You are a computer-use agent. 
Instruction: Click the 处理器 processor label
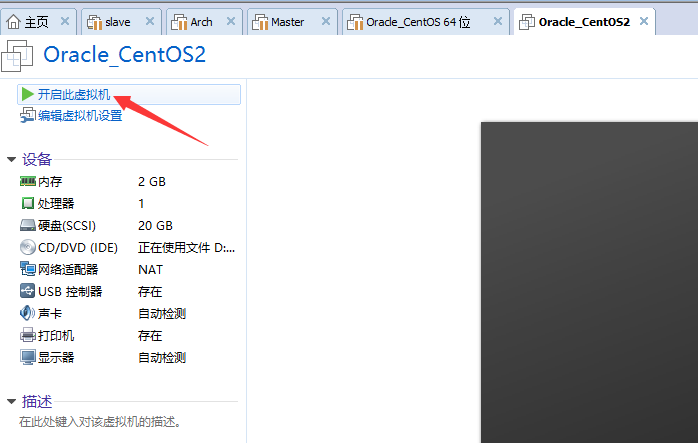(x=56, y=203)
